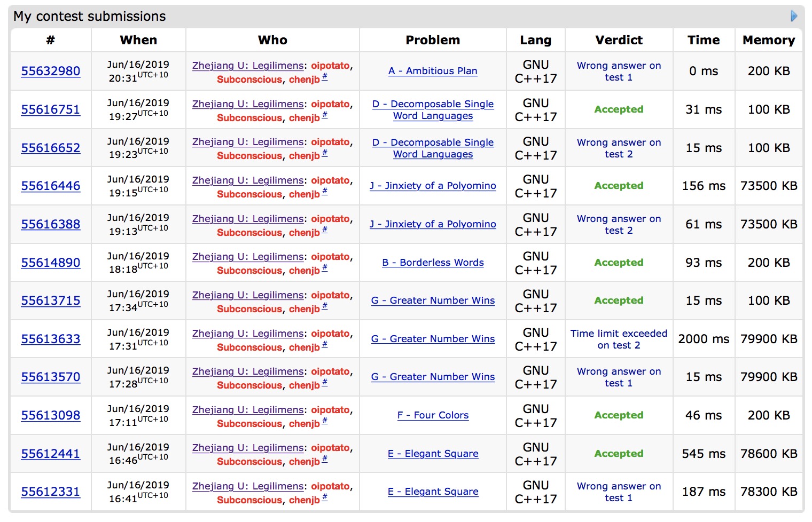Image resolution: width=812 pixels, height=522 pixels.
Task: Click the Verdict column header
Action: [619, 40]
